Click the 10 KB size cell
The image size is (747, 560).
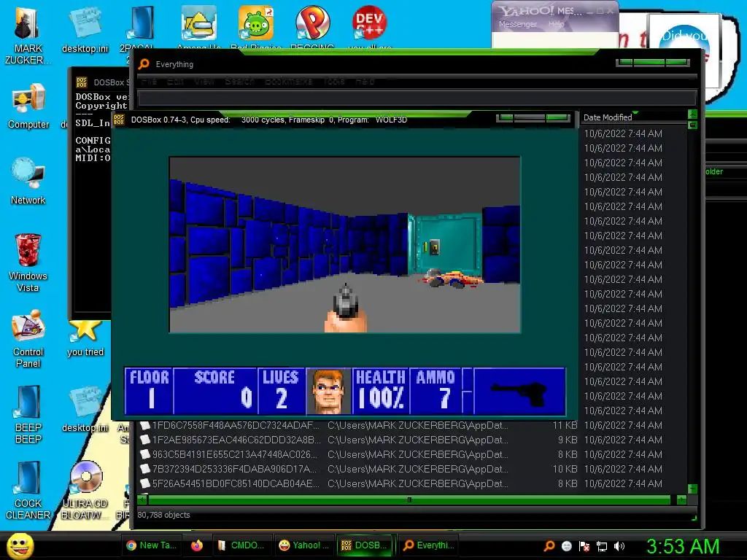point(565,469)
